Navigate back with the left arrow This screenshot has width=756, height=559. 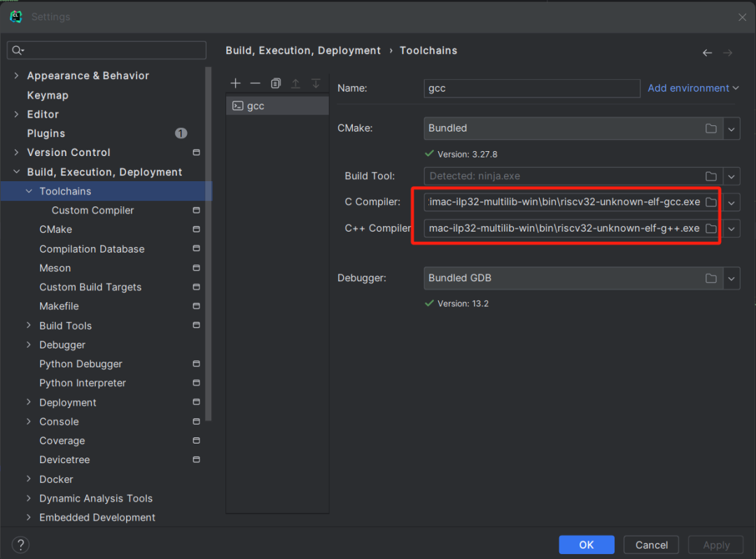[707, 52]
